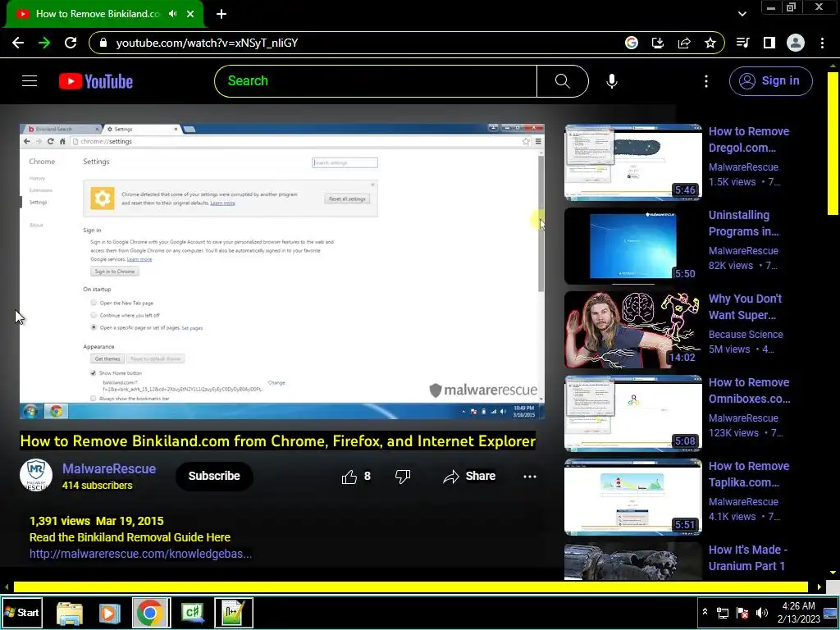The height and width of the screenshot is (630, 840).
Task: Select the How to Remove Binkiland tab
Action: 98,14
